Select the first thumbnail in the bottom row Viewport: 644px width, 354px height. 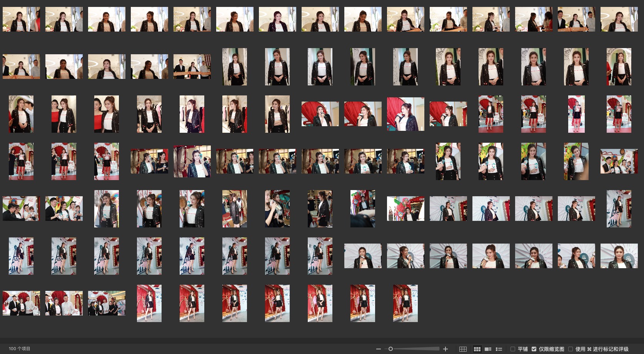click(x=21, y=303)
